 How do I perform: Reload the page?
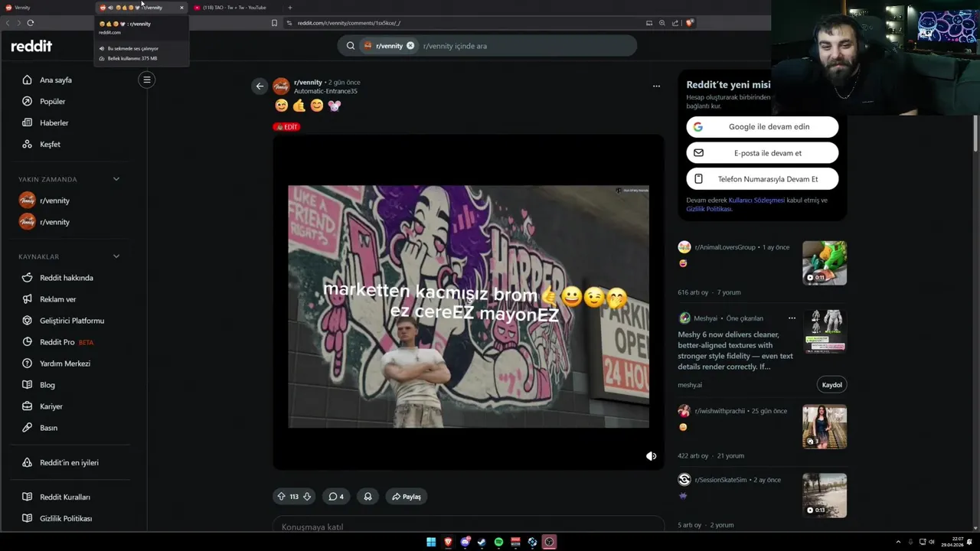tap(30, 23)
